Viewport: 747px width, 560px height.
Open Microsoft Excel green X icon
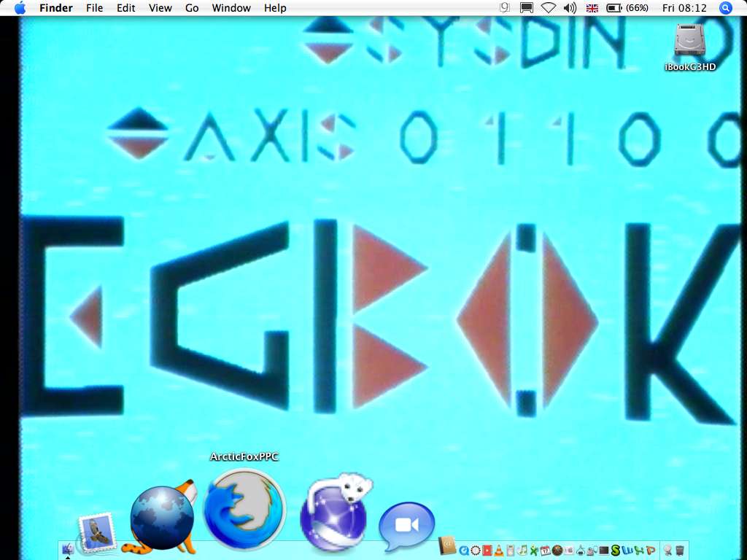(639, 551)
